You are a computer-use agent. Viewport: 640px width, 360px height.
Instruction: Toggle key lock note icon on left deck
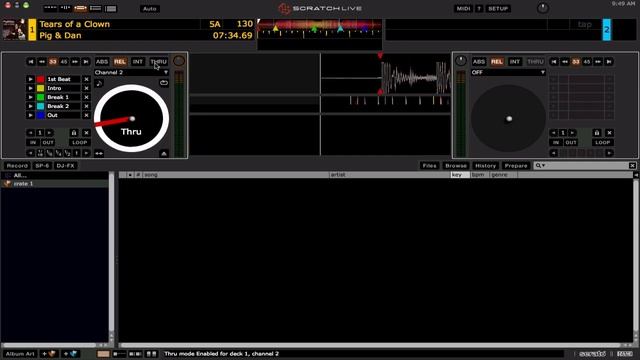pos(99,83)
